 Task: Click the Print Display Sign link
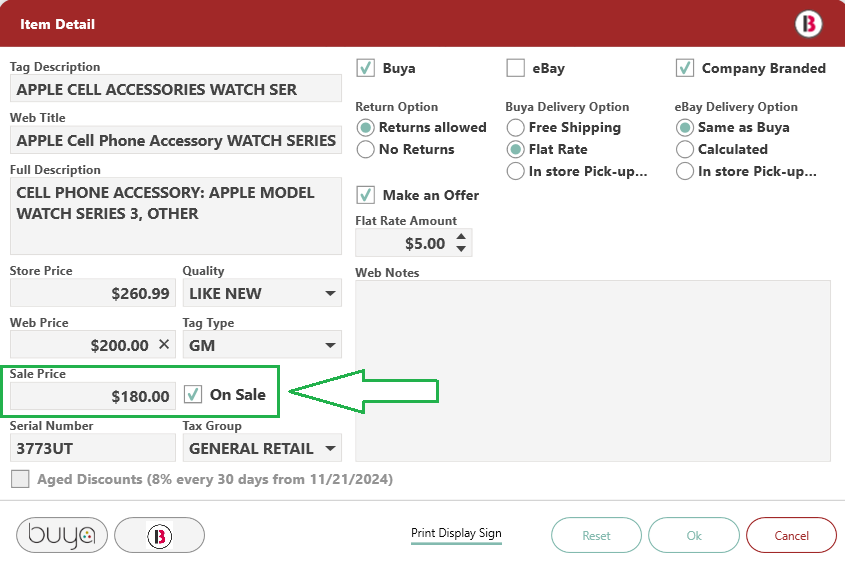[456, 533]
